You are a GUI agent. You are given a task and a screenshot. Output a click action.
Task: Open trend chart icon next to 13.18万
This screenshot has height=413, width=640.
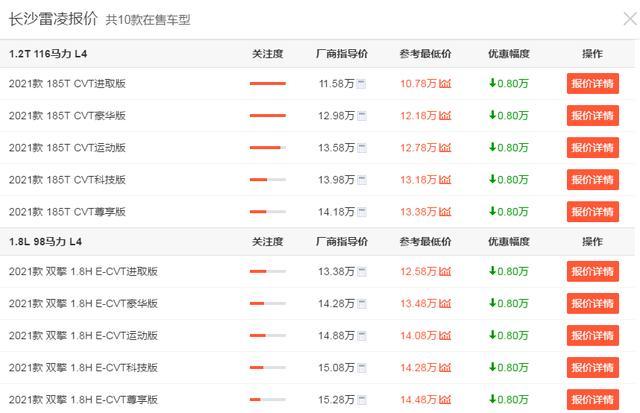pos(445,180)
